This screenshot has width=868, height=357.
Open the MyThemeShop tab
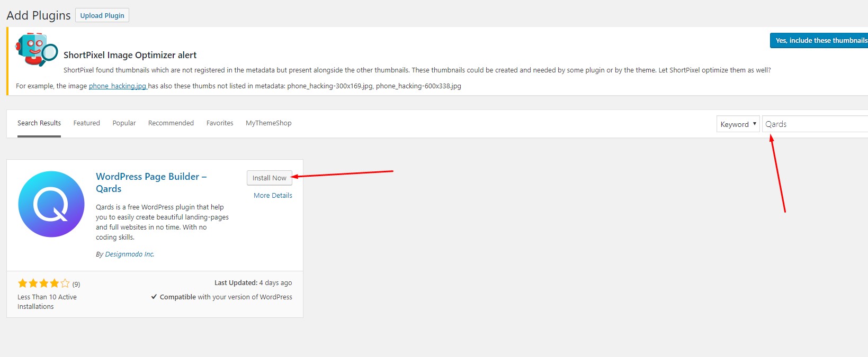(269, 123)
